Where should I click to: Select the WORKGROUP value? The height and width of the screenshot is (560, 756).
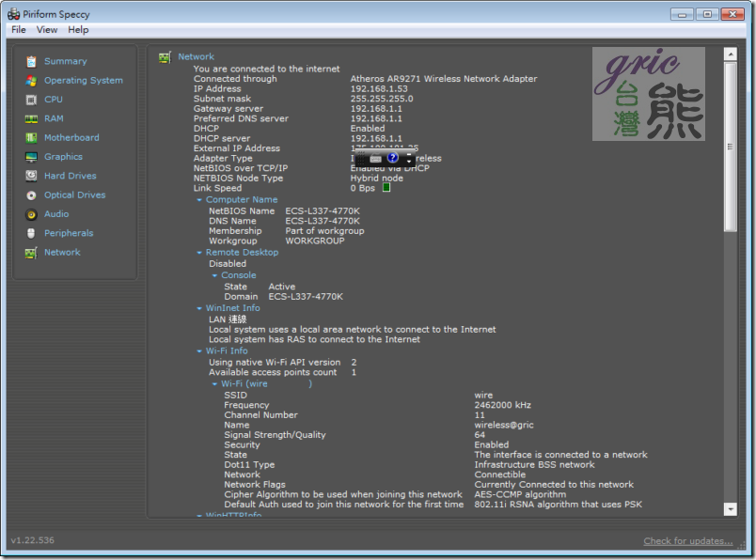pyautogui.click(x=315, y=241)
